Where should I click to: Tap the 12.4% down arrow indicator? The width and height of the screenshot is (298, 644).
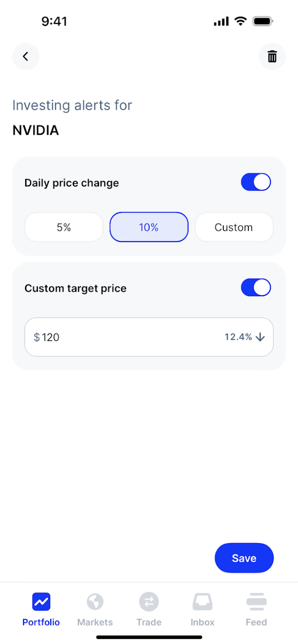[260, 337]
